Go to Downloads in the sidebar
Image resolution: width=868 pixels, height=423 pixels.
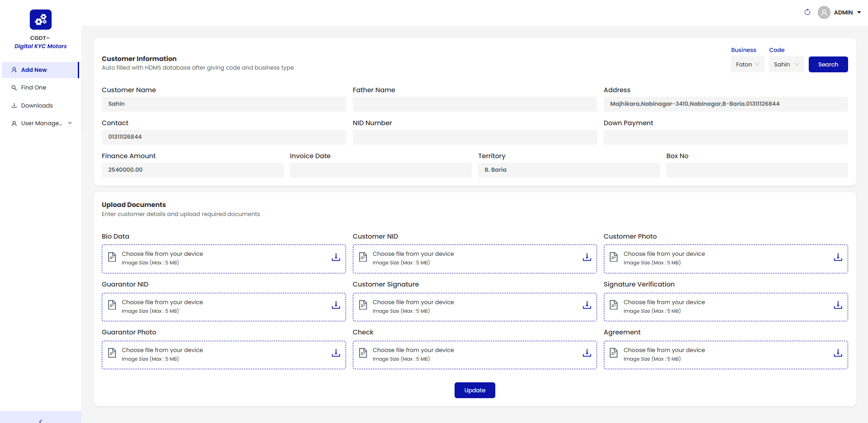37,106
